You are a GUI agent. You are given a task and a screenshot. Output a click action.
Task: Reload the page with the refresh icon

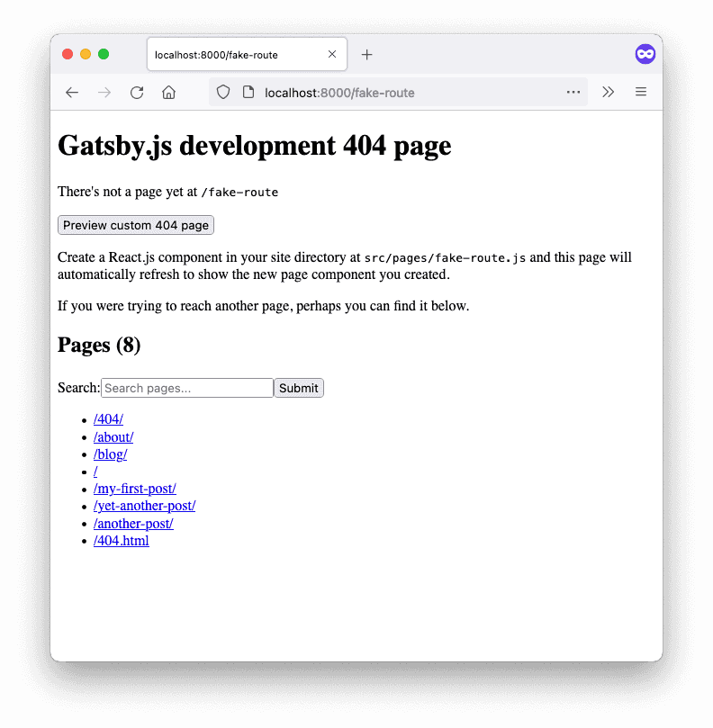pyautogui.click(x=137, y=92)
